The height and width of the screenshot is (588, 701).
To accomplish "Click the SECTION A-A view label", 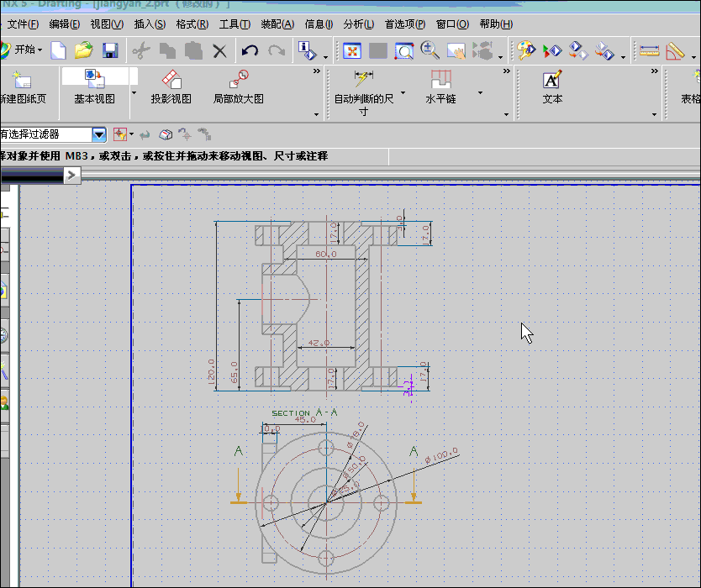I will (304, 412).
